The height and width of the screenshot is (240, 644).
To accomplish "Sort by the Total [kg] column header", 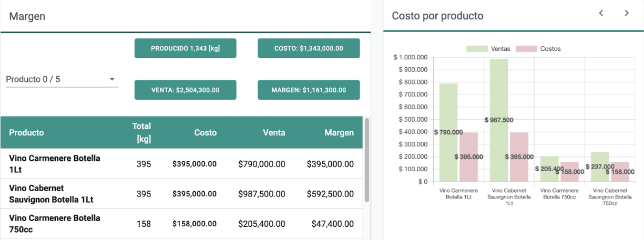I will pos(141,132).
